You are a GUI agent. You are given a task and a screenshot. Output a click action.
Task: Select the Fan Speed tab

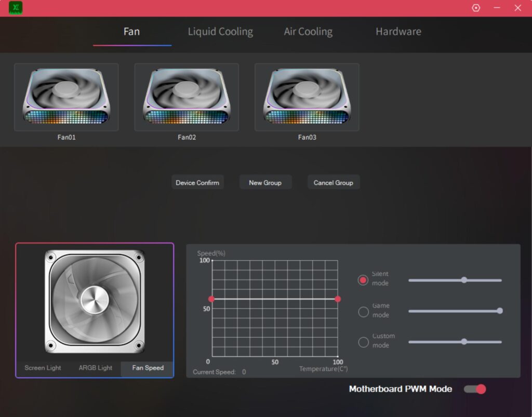pos(148,368)
